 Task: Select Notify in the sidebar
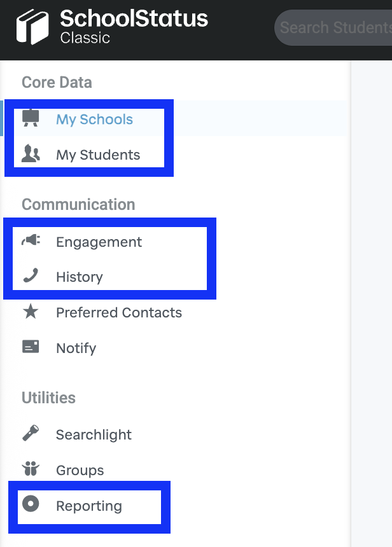(x=76, y=349)
